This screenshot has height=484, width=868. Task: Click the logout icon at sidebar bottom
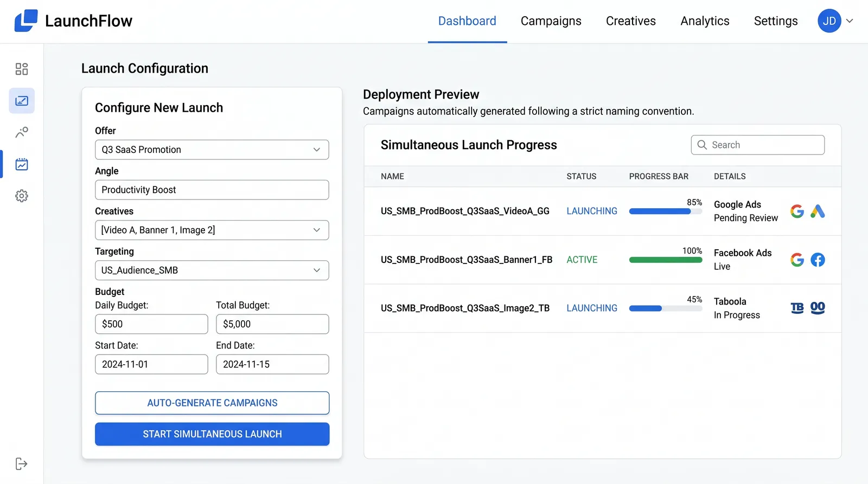22,464
